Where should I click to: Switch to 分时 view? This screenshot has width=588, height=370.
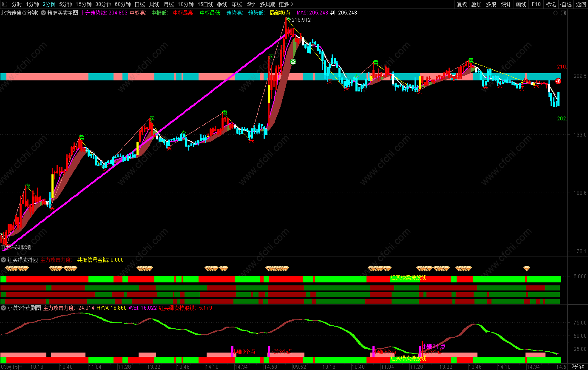(17, 4)
